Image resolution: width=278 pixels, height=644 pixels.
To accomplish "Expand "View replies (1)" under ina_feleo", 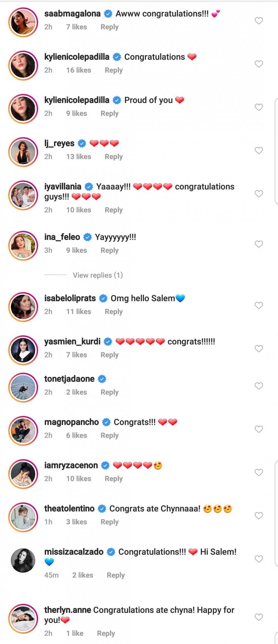I will click(98, 275).
